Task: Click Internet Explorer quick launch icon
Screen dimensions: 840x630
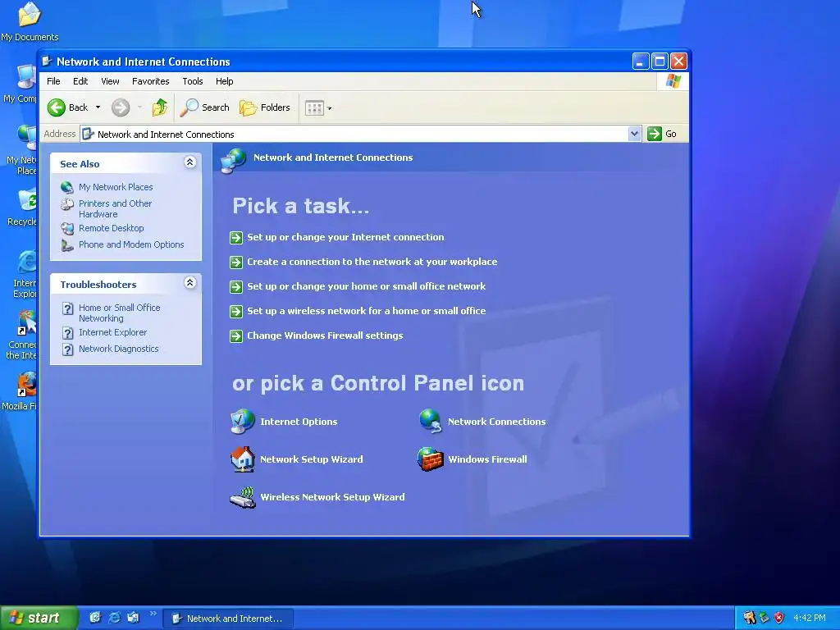Action: click(x=114, y=618)
